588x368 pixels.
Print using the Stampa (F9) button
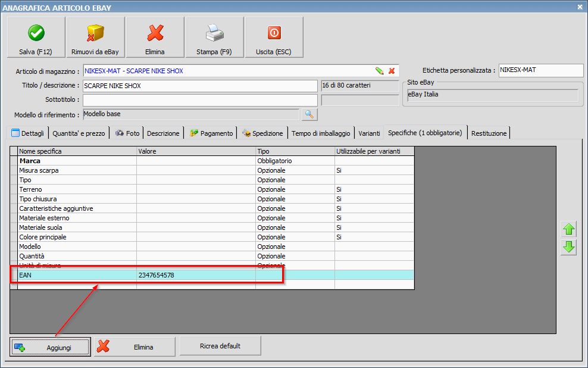[x=214, y=37]
